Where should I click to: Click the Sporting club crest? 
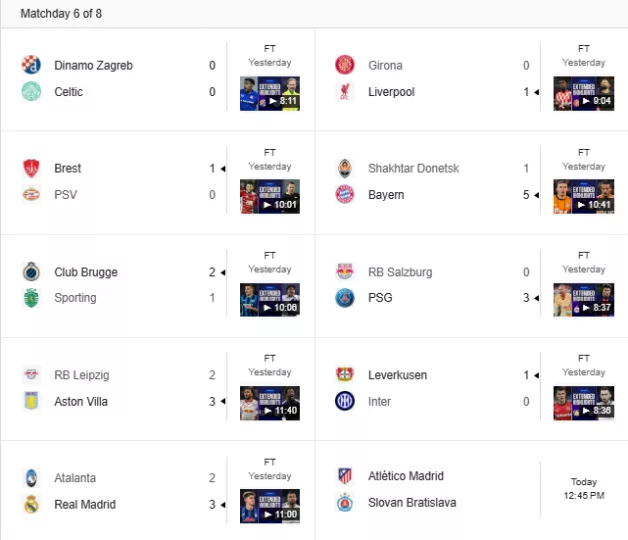click(x=31, y=298)
